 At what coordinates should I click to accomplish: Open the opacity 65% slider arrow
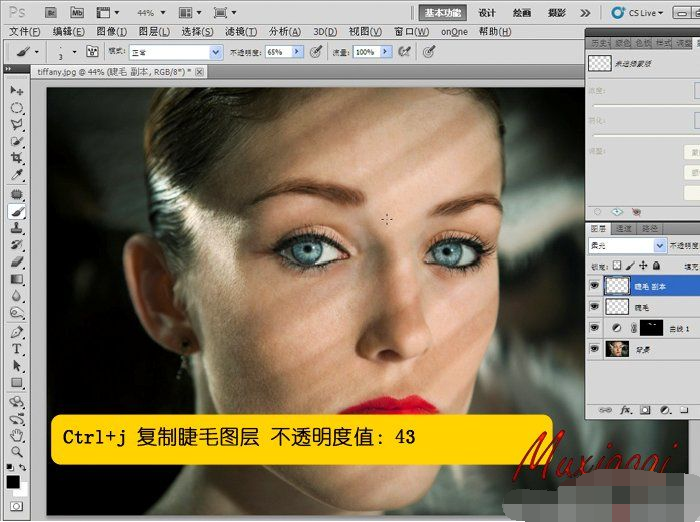tap(297, 52)
